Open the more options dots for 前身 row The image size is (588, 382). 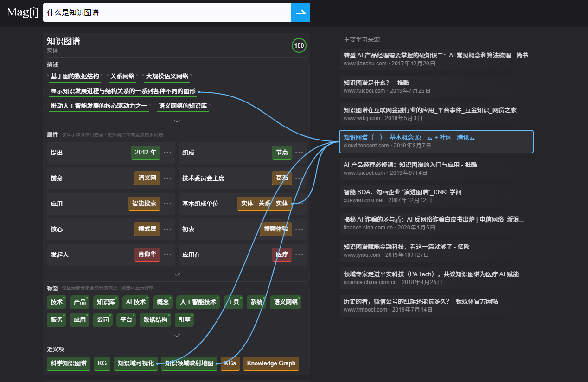pyautogui.click(x=167, y=178)
